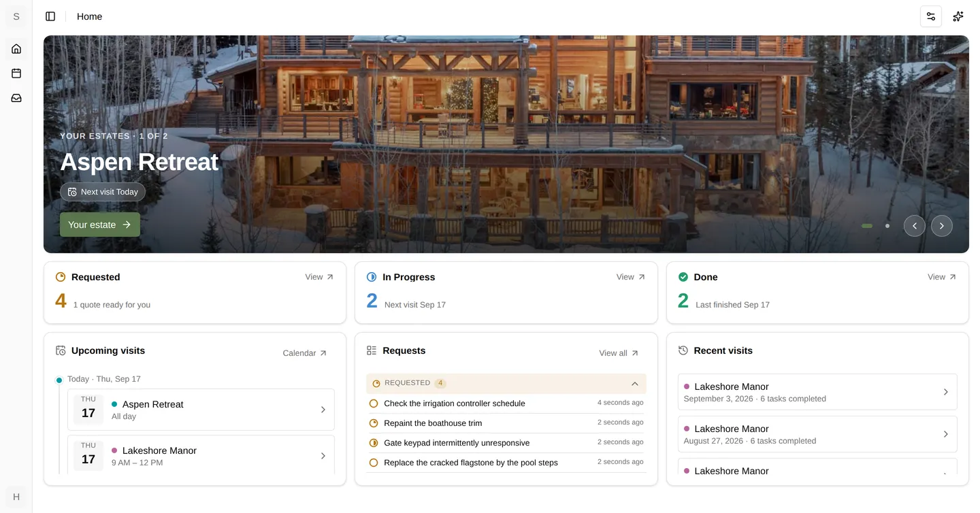This screenshot has width=980, height=513.
Task: Click the Requests list icon
Action: [x=372, y=350]
